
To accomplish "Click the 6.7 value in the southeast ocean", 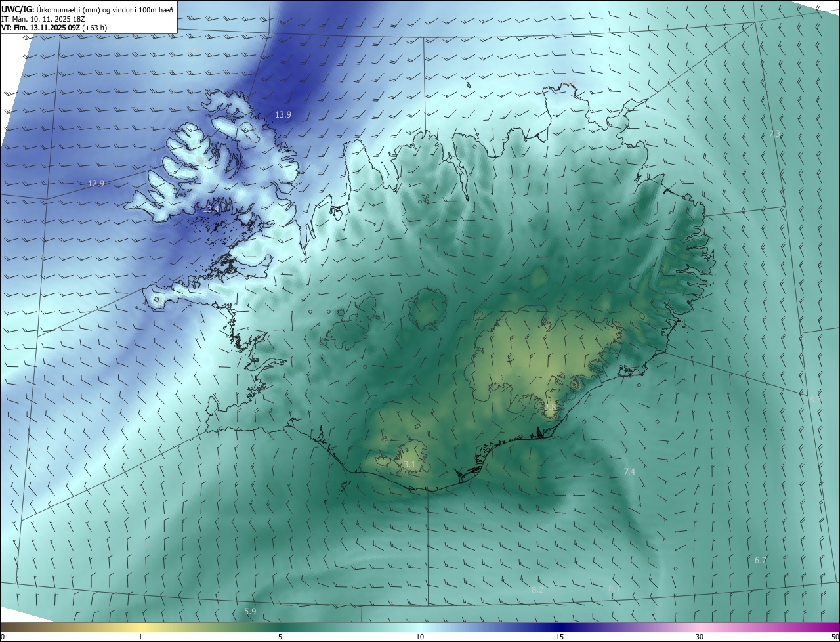I will [x=761, y=560].
